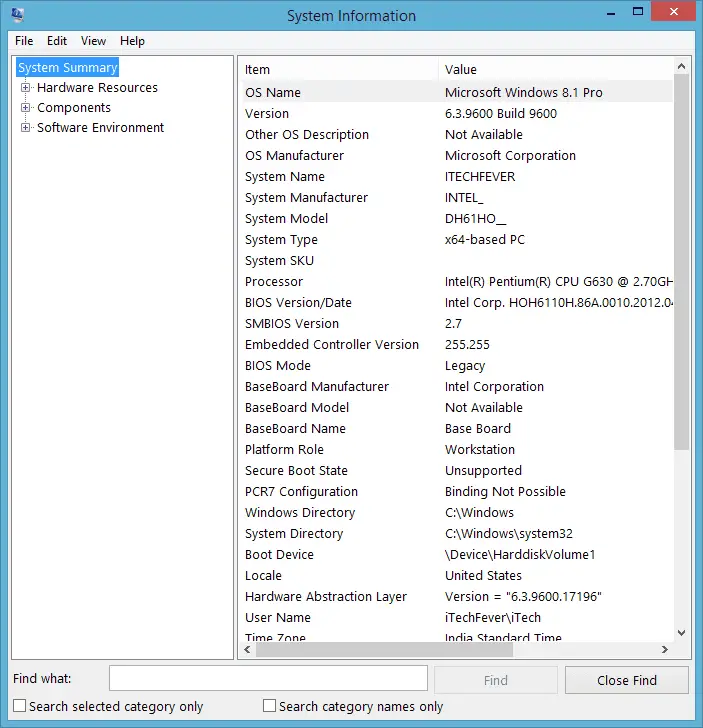Click the horizontal scrollbar right arrow
Image resolution: width=703 pixels, height=728 pixels.
[665, 650]
